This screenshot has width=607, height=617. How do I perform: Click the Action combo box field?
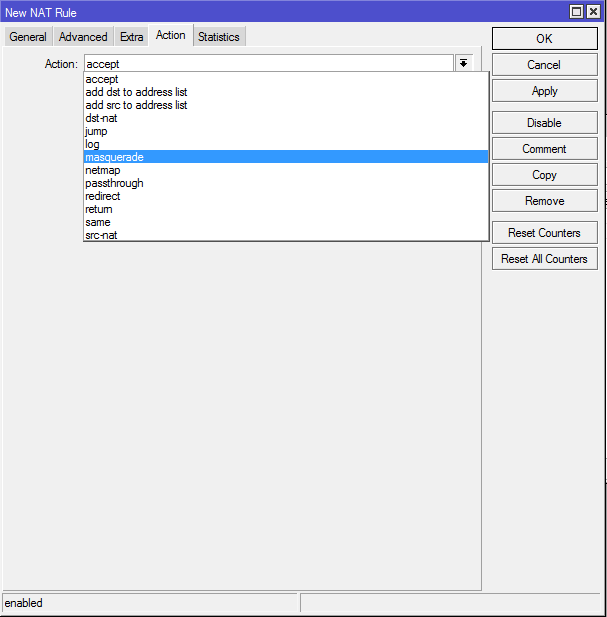point(267,63)
